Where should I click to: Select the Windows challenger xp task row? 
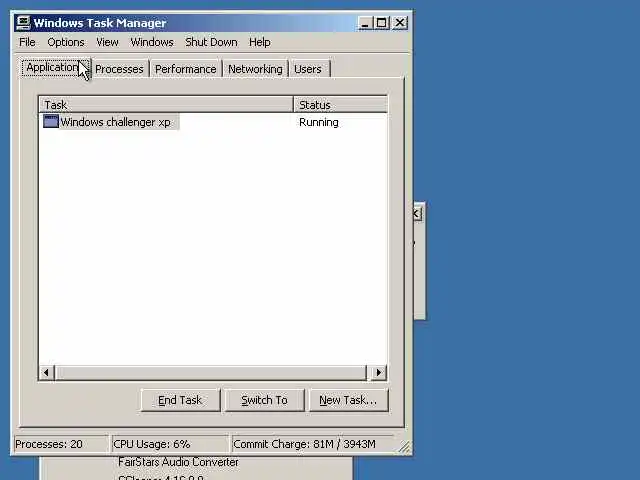[x=213, y=122]
